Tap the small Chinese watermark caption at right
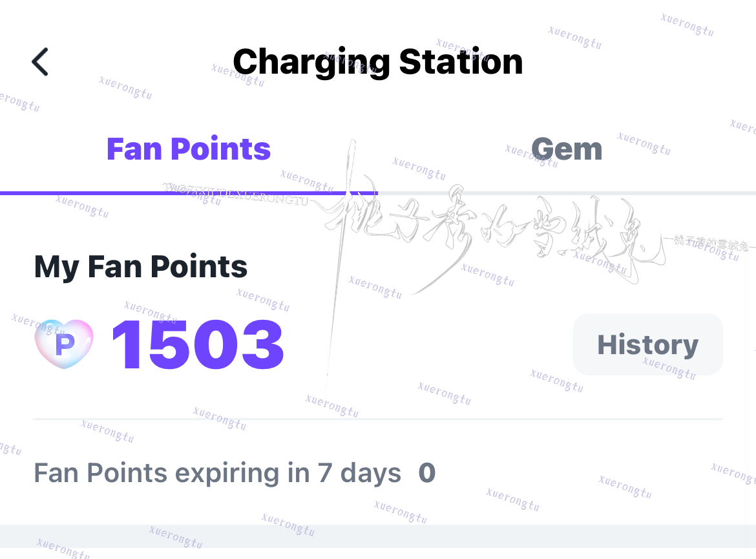 711,242
